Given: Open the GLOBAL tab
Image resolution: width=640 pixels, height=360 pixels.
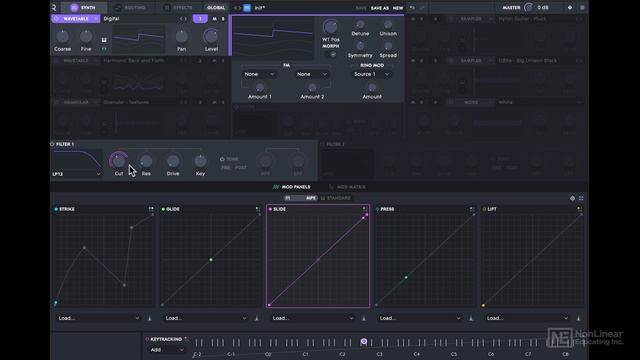Looking at the screenshot, I should pyautogui.click(x=216, y=7).
